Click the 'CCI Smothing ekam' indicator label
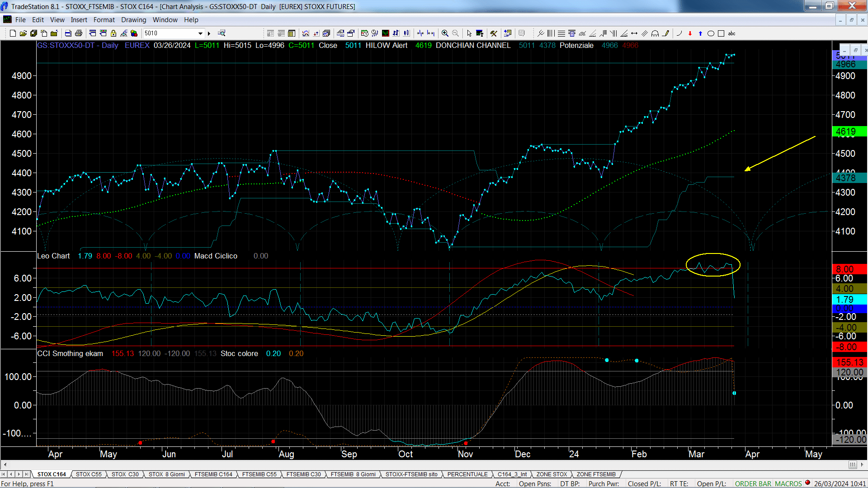The width and height of the screenshot is (868, 488). coord(70,354)
